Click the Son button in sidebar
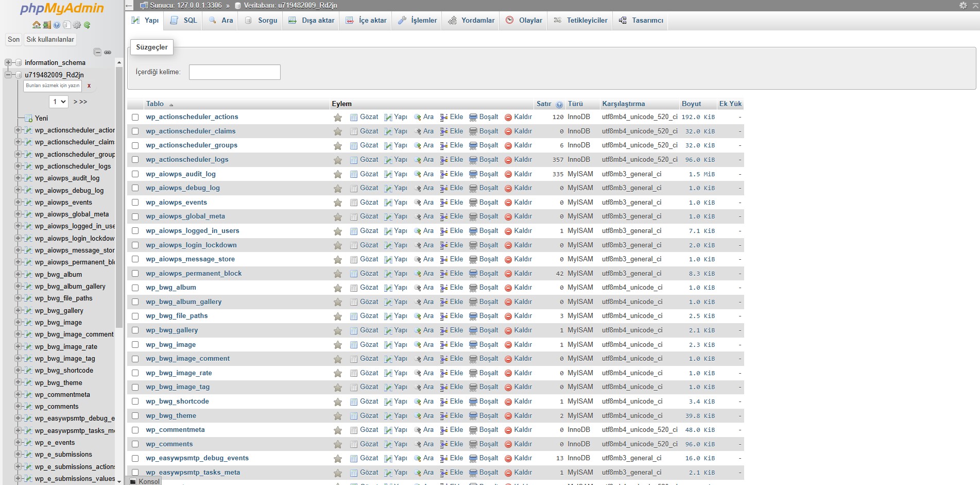Image resolution: width=980 pixels, height=485 pixels. tap(14, 39)
